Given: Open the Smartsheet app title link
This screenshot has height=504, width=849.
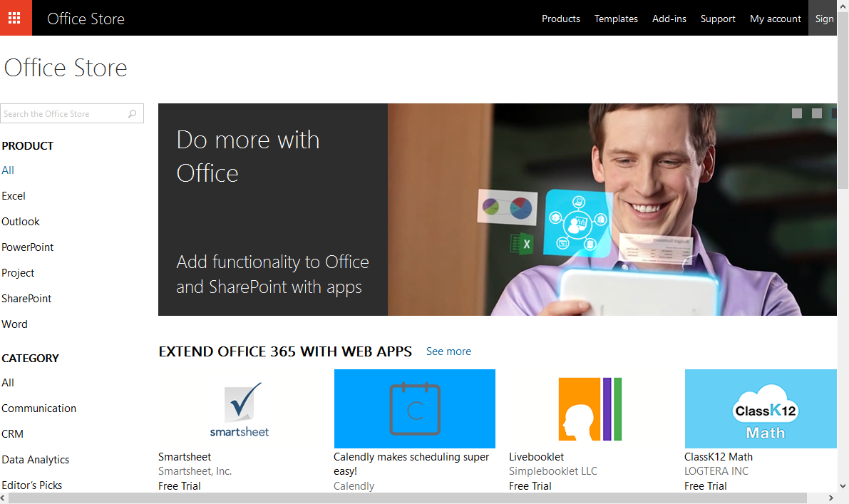Looking at the screenshot, I should 185,457.
